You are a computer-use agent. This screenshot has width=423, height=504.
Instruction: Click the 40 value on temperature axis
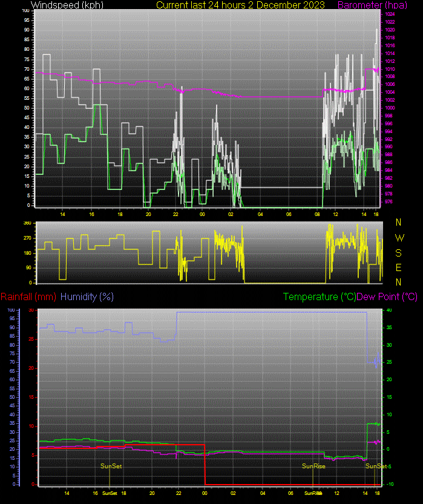390,310
